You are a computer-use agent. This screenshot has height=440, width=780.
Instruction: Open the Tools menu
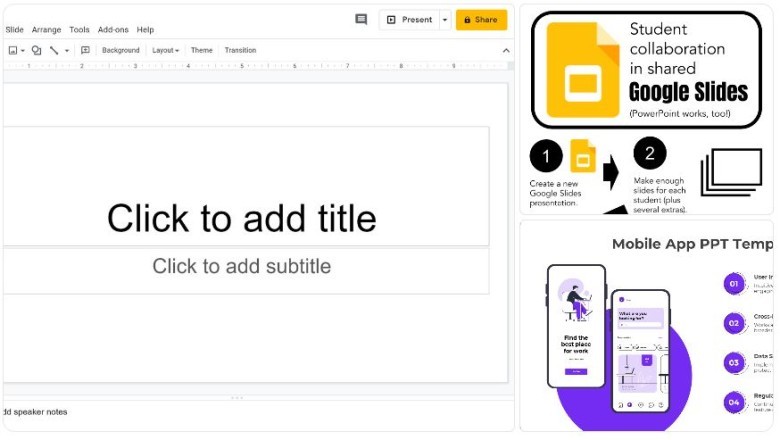point(79,30)
